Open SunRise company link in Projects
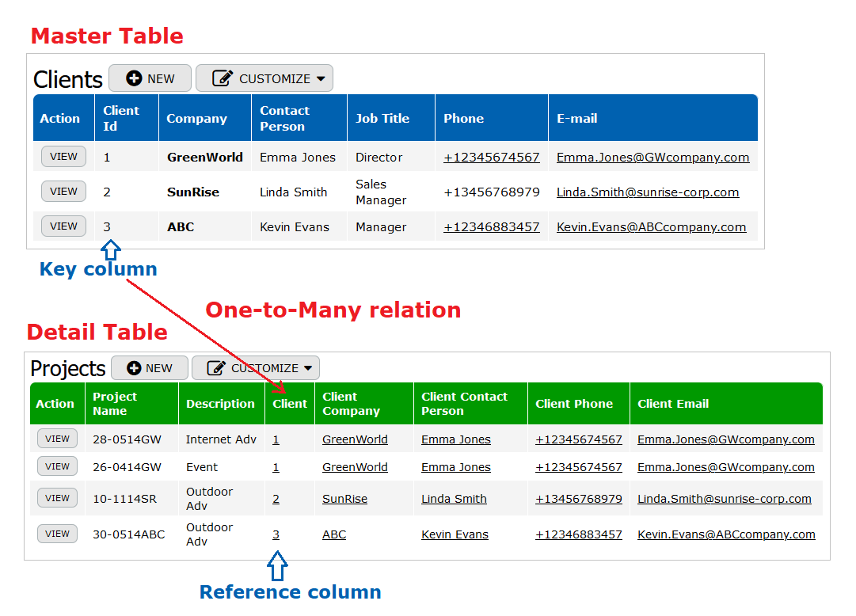The image size is (856, 616). [344, 499]
